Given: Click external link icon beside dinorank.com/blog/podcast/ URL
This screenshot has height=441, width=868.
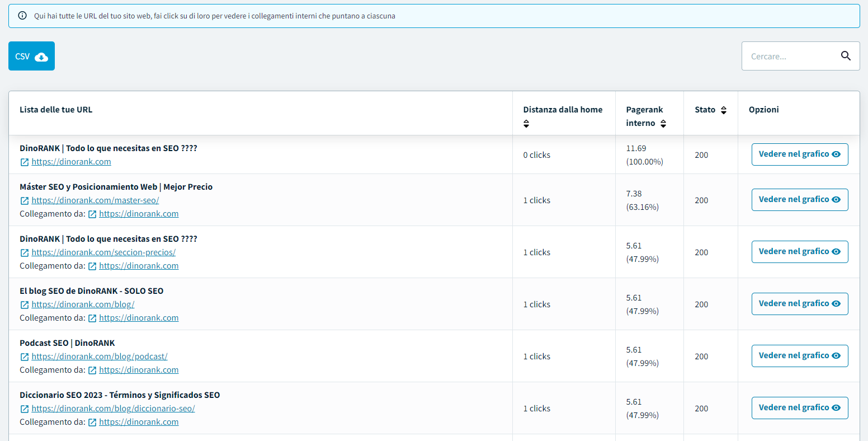Looking at the screenshot, I should pos(25,356).
